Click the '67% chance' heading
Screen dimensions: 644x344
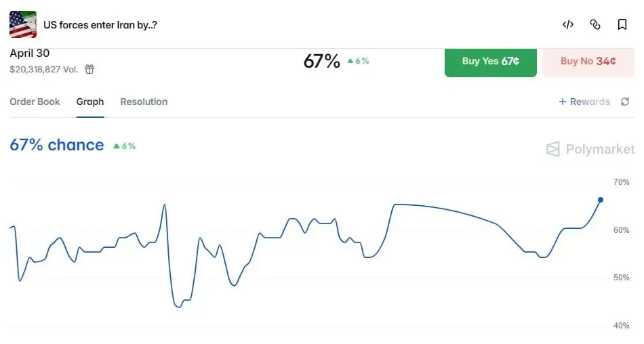click(x=57, y=145)
